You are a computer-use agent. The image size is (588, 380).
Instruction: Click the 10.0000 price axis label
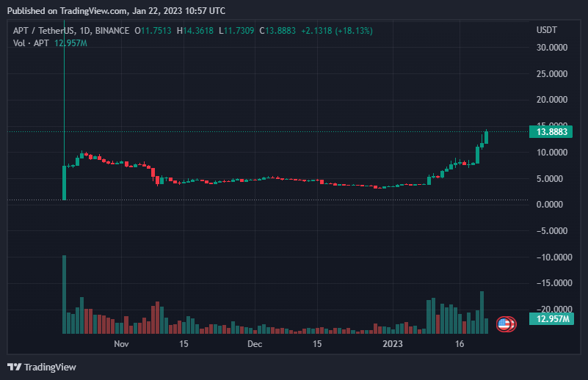click(x=551, y=153)
